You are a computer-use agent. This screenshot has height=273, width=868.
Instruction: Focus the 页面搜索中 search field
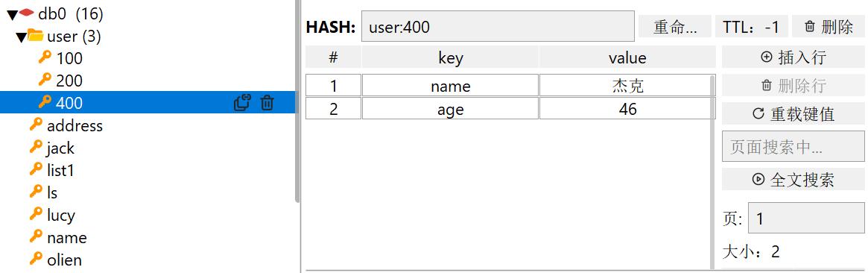pos(793,147)
